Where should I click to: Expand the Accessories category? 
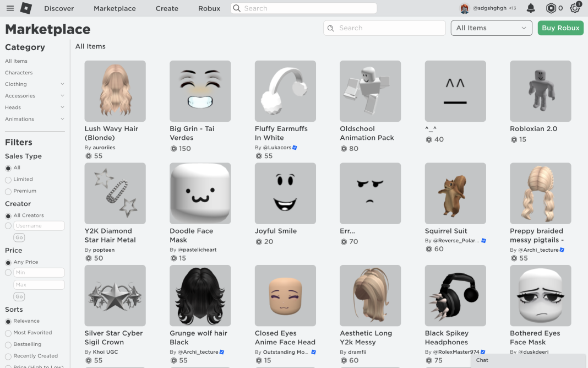[x=62, y=96]
